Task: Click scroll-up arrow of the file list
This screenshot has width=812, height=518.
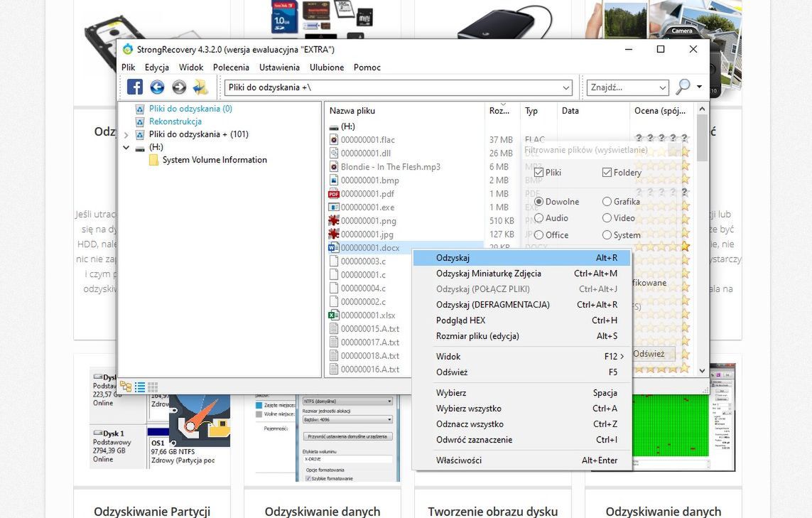Action: pos(702,109)
